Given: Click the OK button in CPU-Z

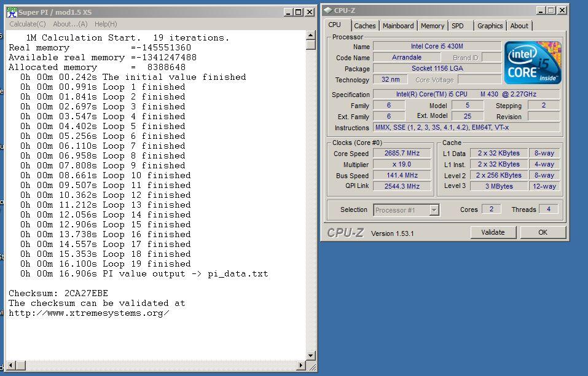Looking at the screenshot, I should pyautogui.click(x=543, y=232).
